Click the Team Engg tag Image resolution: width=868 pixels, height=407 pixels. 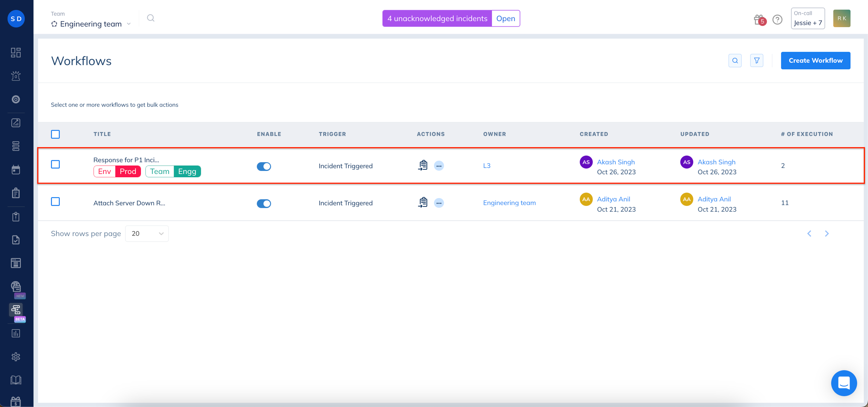pyautogui.click(x=173, y=171)
